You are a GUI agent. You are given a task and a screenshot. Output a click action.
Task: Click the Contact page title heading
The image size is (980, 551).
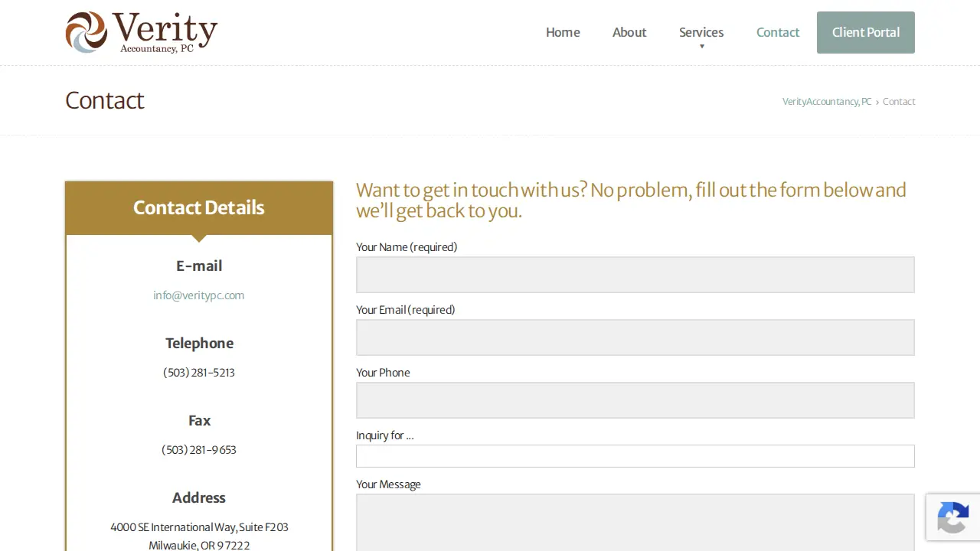(105, 100)
